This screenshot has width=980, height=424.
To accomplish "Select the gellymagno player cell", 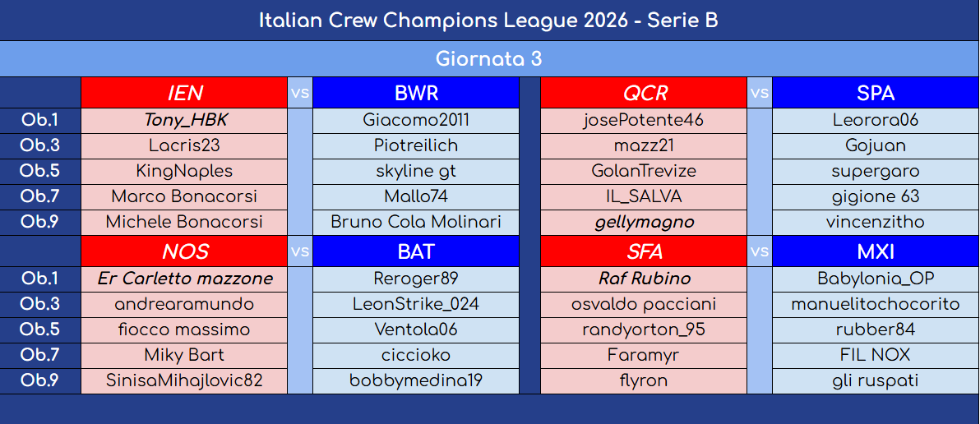I will point(644,223).
